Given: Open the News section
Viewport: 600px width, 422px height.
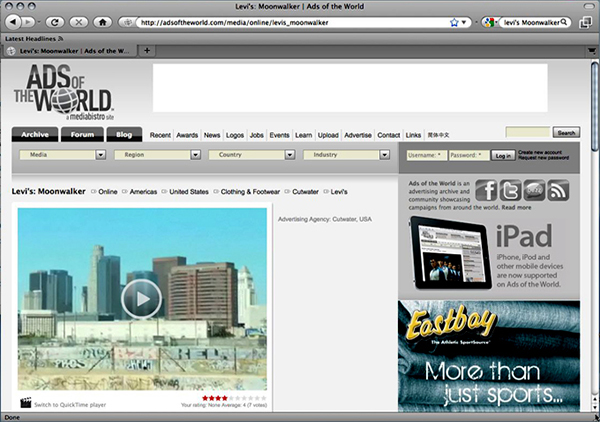Looking at the screenshot, I should 212,135.
